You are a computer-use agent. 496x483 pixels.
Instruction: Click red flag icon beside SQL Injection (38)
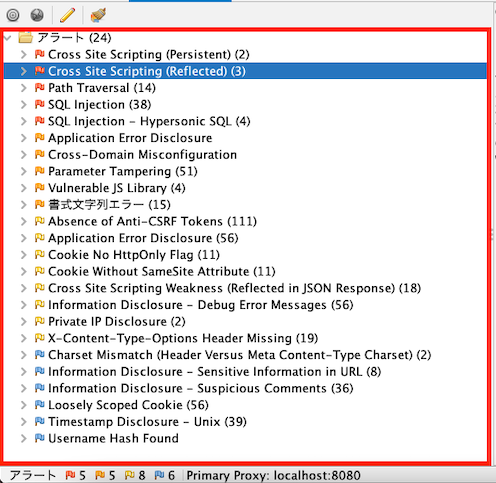(x=40, y=104)
